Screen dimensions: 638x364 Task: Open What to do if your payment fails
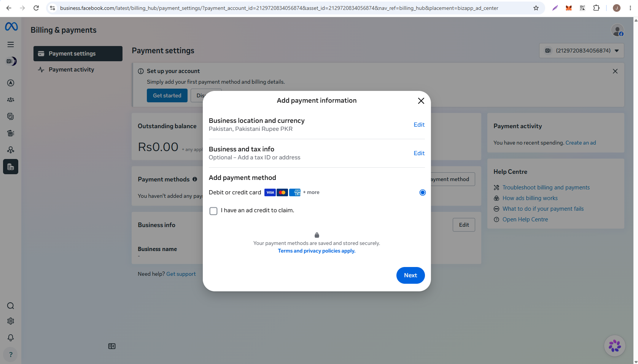(543, 209)
